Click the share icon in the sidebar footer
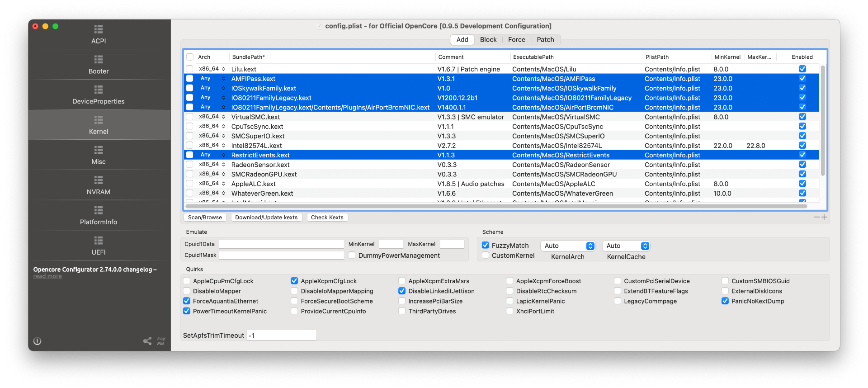The width and height of the screenshot is (868, 388). 147,341
